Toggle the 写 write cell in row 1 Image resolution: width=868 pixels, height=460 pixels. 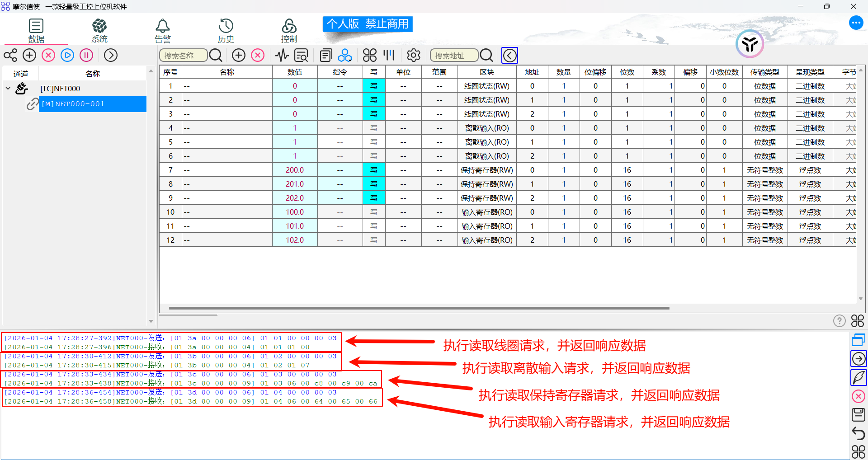click(374, 86)
